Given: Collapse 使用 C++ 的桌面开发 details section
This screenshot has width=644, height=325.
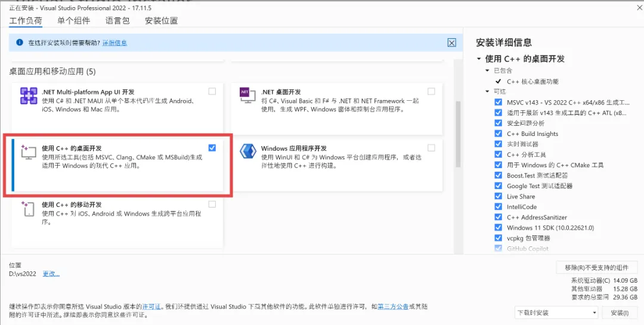Looking at the screenshot, I should click(479, 59).
